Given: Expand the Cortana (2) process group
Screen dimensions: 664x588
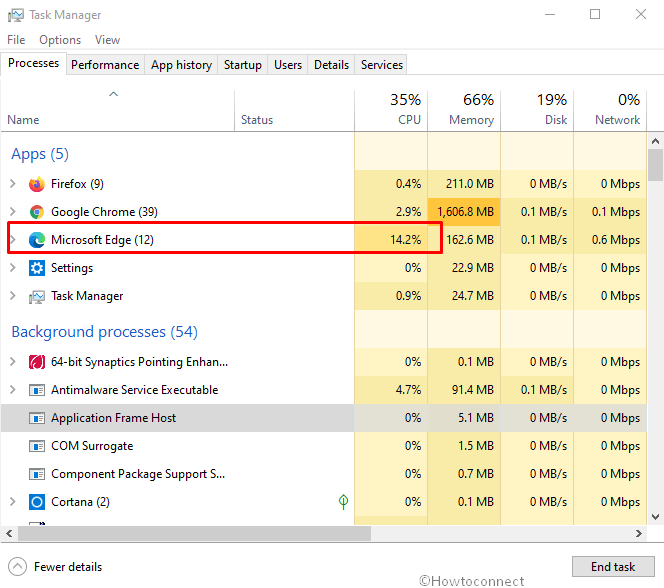Looking at the screenshot, I should click(x=13, y=502).
